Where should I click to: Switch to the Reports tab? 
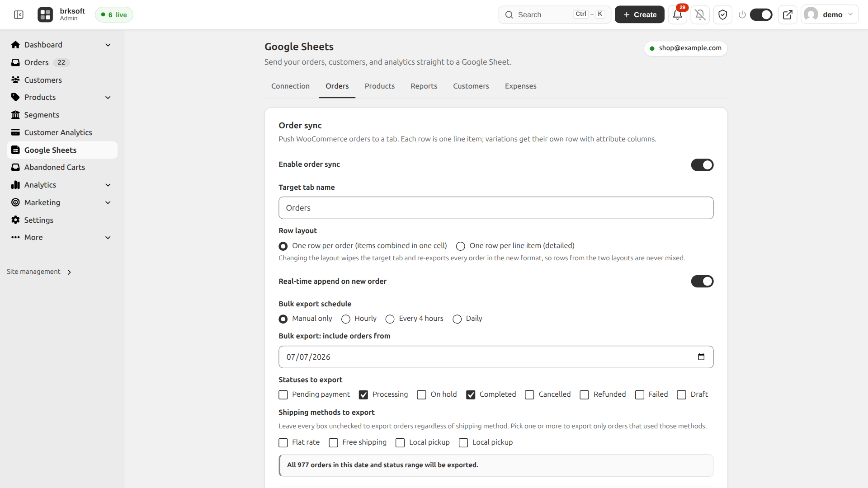pos(424,86)
